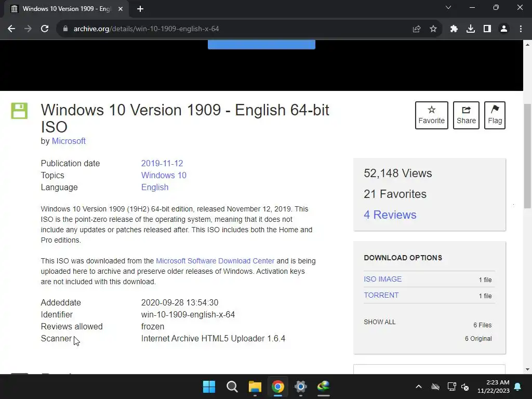The image size is (532, 399).
Task: Click the browser forward arrow
Action: point(28,29)
